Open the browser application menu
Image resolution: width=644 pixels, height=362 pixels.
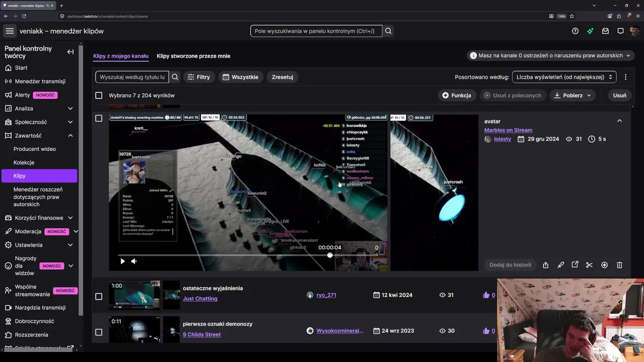click(638, 16)
